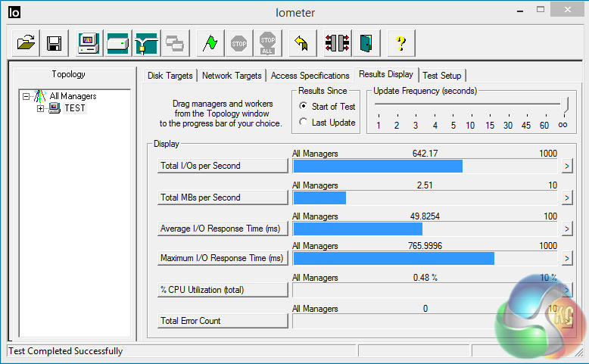
Task: Click the duplicate worker icon
Action: tap(175, 43)
